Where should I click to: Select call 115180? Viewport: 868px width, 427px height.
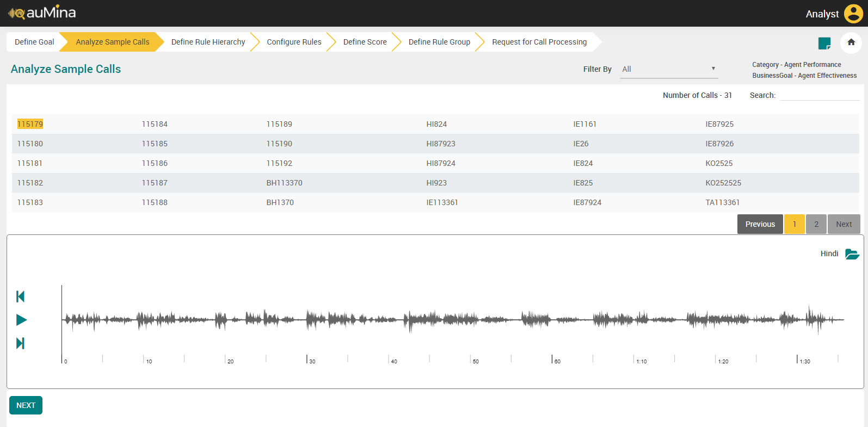30,144
